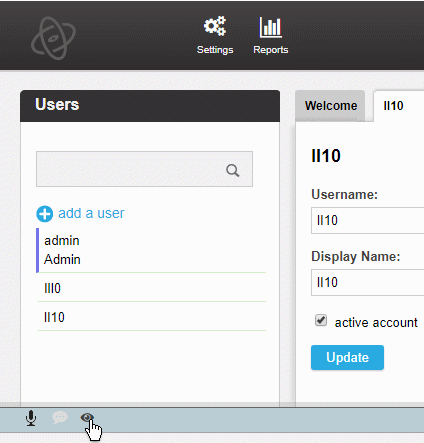
Task: Click the Update button
Action: click(347, 357)
